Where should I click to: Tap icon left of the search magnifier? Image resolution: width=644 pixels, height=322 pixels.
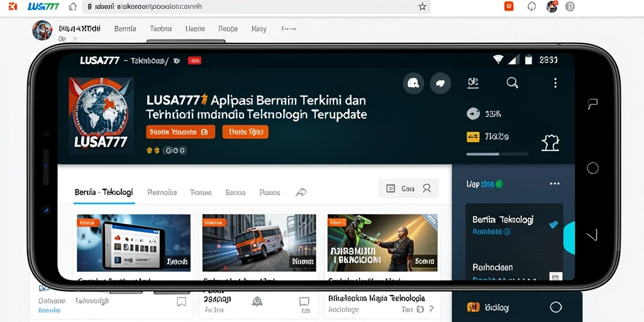(473, 83)
